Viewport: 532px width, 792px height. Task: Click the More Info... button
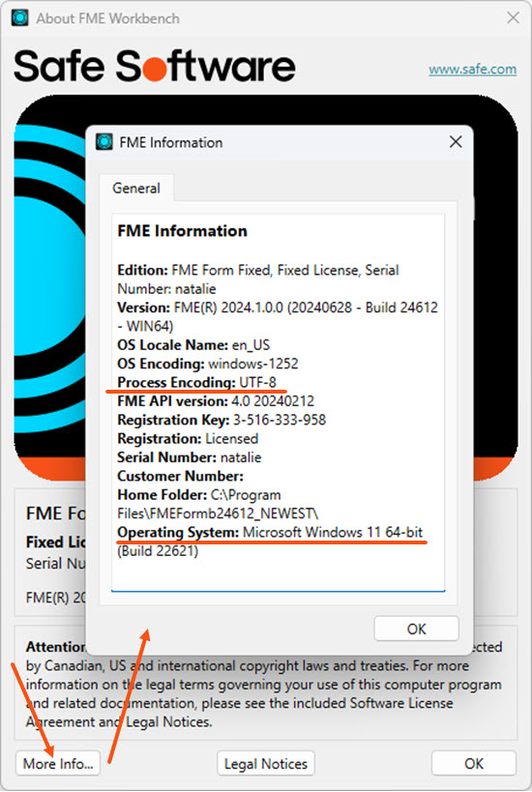58,764
